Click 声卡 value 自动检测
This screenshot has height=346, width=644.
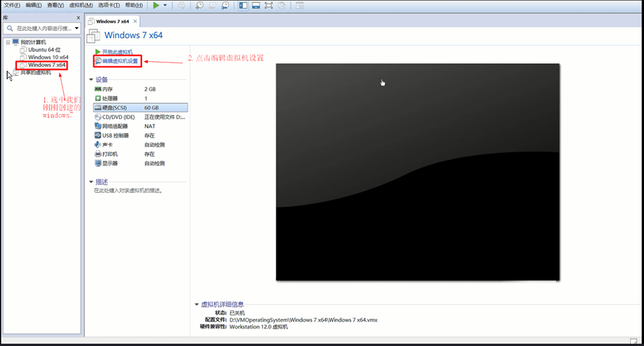[x=155, y=144]
